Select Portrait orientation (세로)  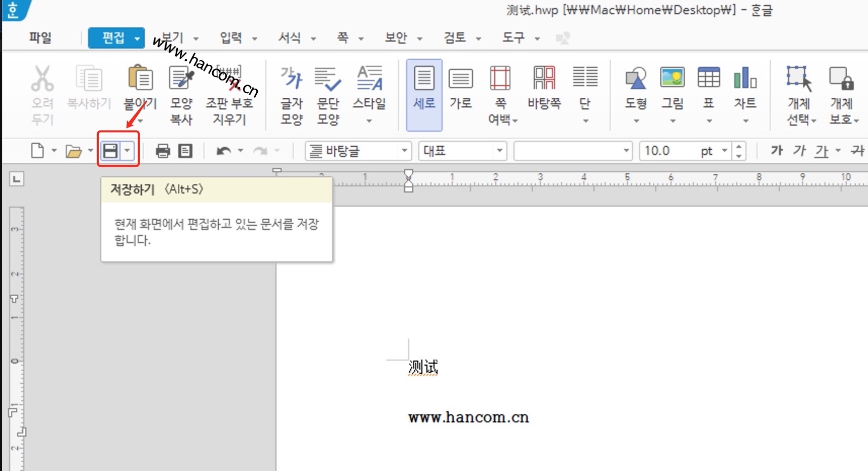pos(424,94)
